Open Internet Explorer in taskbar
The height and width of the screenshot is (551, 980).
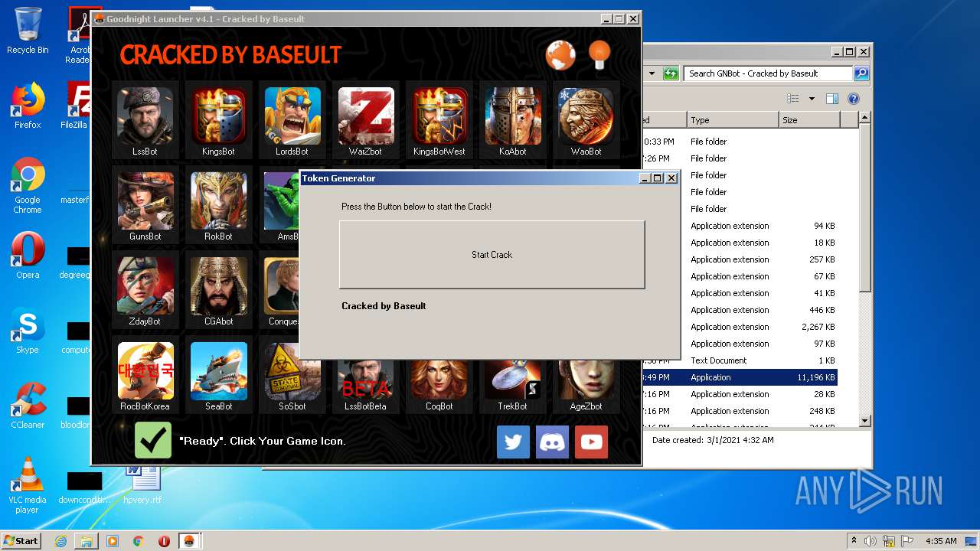pos(60,541)
